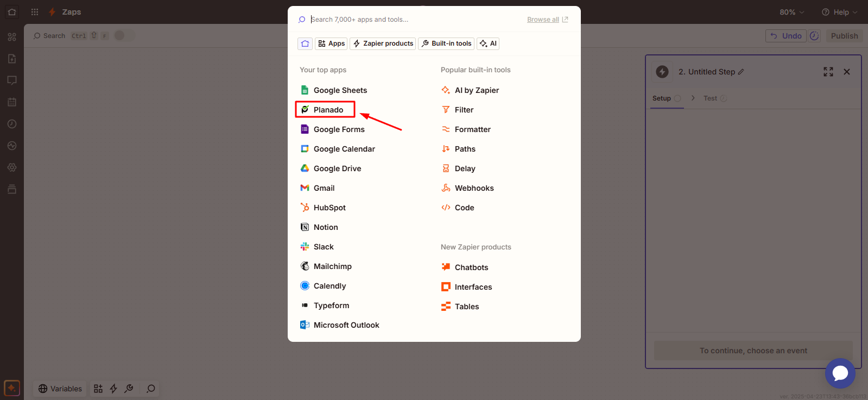This screenshot has width=868, height=400.
Task: Open the version history icon next to Undo
Action: tap(814, 36)
